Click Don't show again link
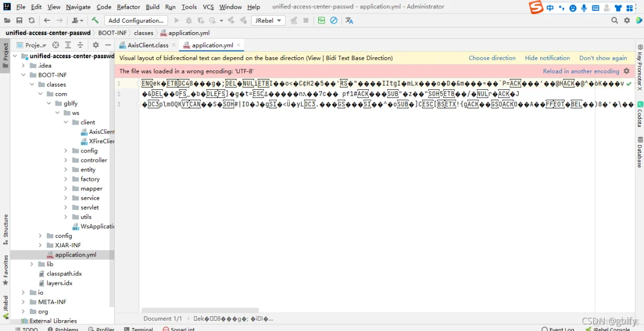Image resolution: width=644 pixels, height=331 pixels. 603,58
